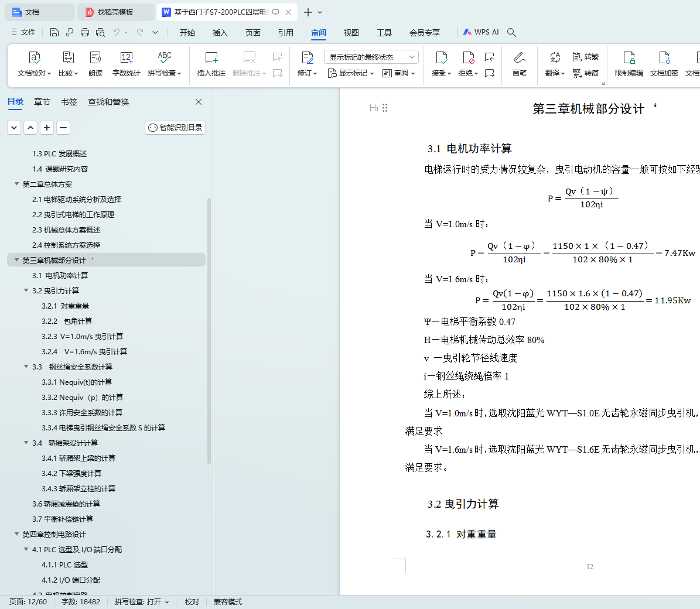Screen dimensions: 700x609
Task: Click the 接受 accept changes icon
Action: [x=442, y=57]
